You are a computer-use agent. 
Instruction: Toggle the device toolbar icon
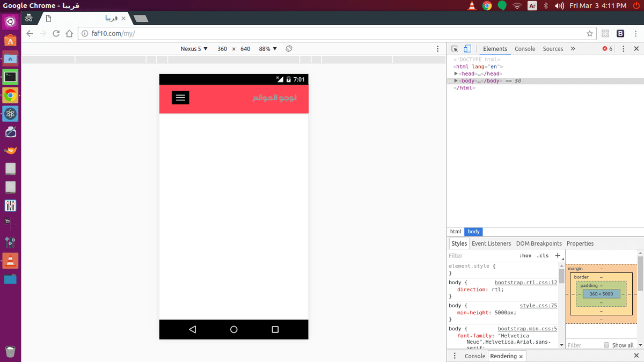[467, 49]
